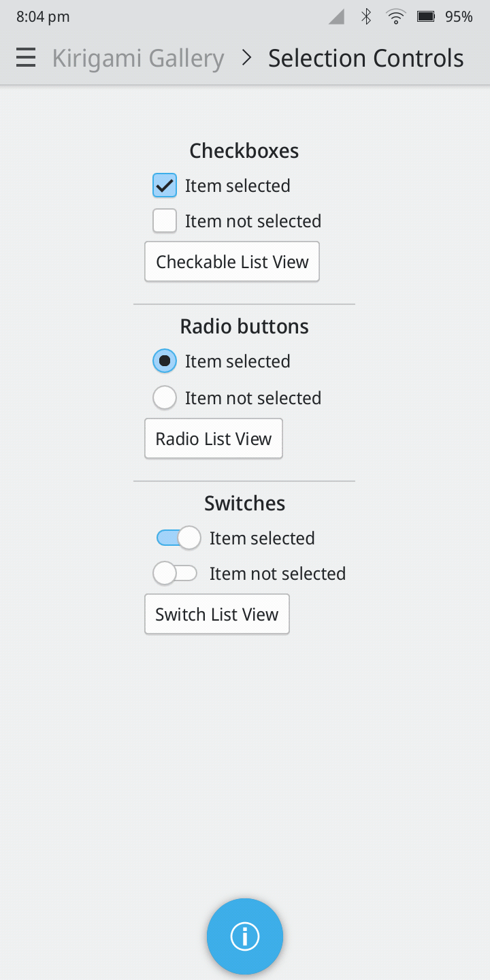Check the 'Item not selected' checkbox

tap(165, 220)
